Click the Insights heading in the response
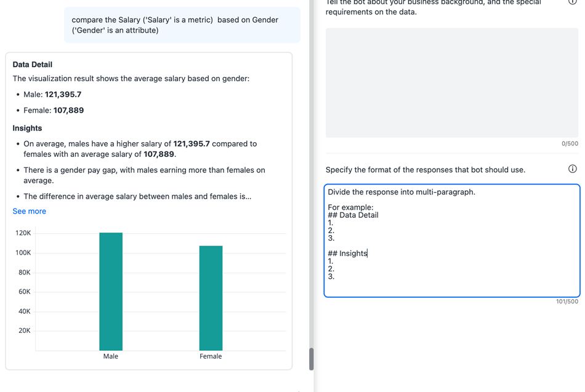 tap(28, 128)
